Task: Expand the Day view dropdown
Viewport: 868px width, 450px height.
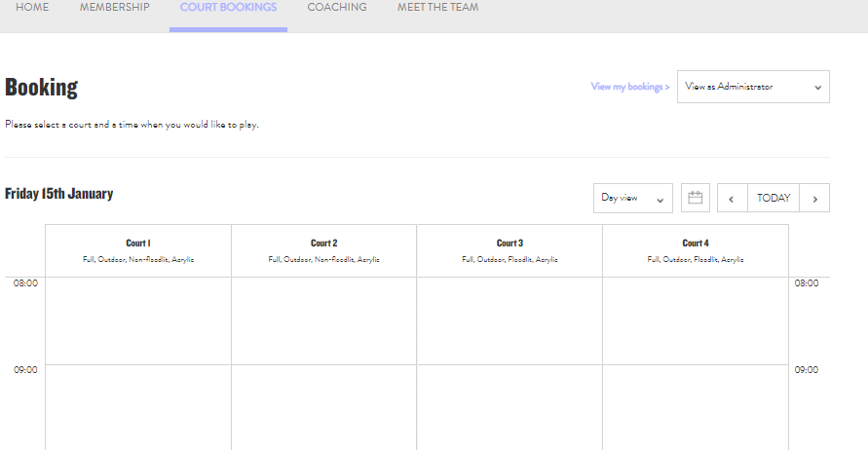Action: [x=632, y=198]
